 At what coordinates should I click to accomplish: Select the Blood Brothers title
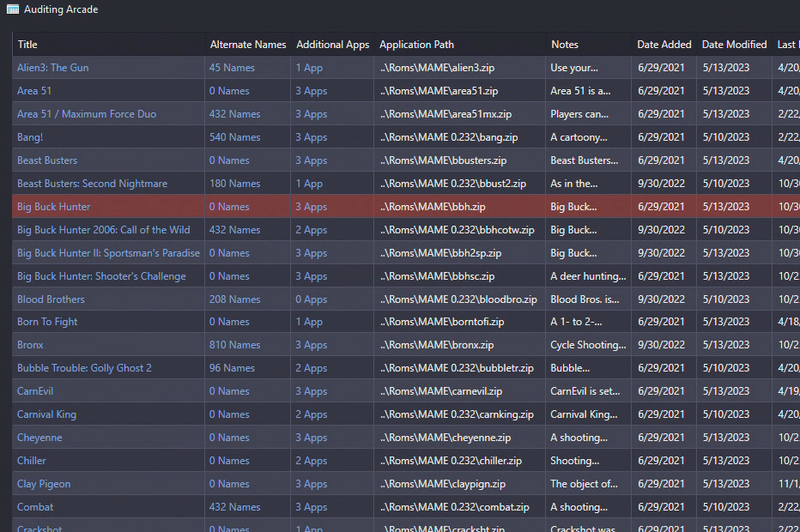click(x=51, y=299)
